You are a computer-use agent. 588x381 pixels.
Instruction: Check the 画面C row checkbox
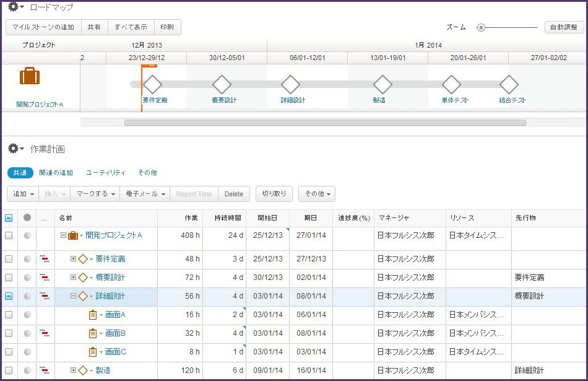tap(9, 352)
